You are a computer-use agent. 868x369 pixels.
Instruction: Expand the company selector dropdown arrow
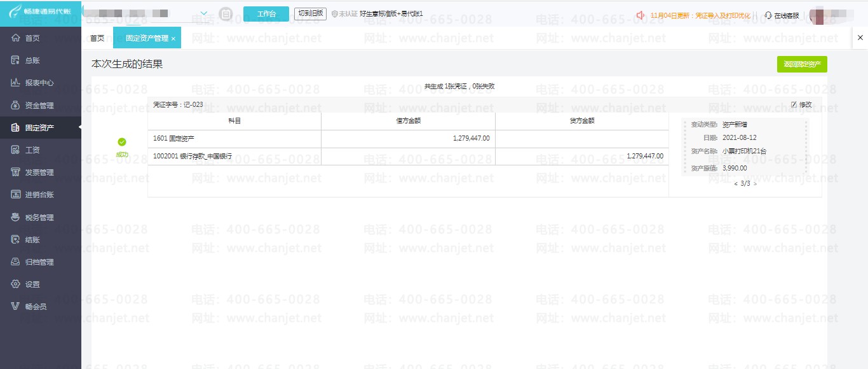pyautogui.click(x=204, y=14)
